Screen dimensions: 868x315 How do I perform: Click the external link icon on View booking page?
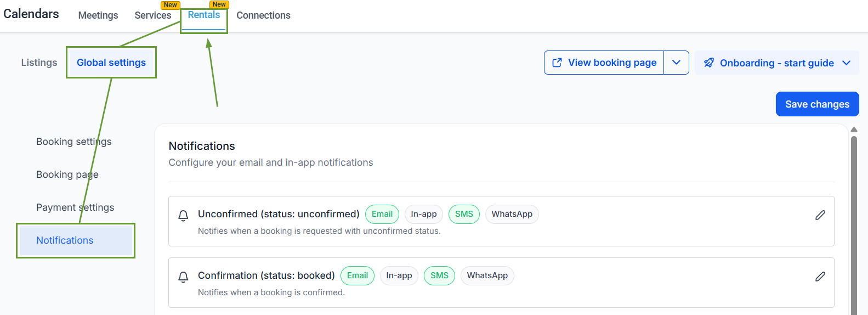pyautogui.click(x=557, y=63)
